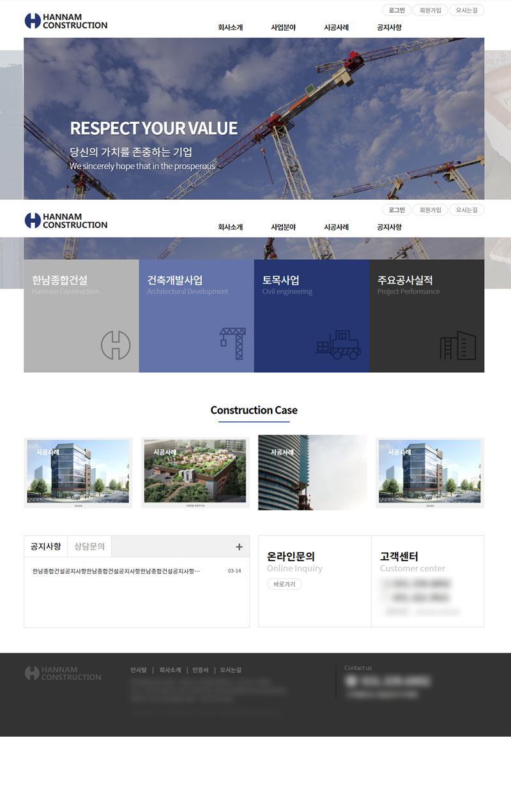Screen dimensions: 511x812
Task: Switch to the 상담문의 tab
Action: point(89,546)
